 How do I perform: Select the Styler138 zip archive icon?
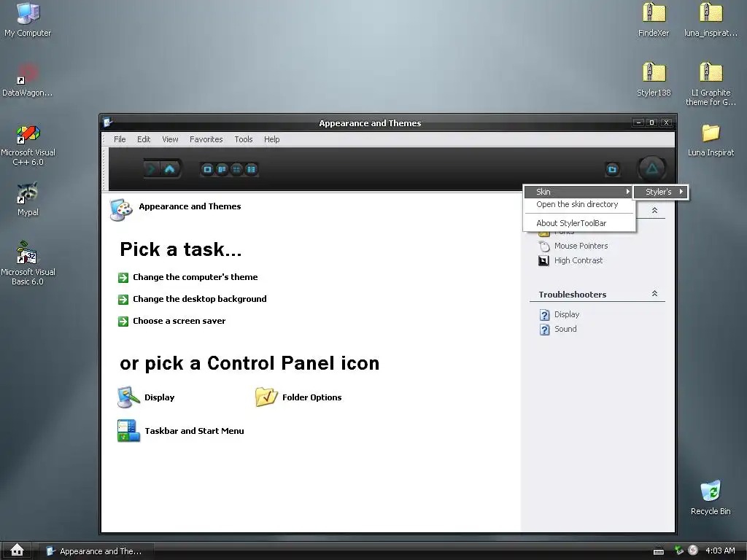pos(654,72)
